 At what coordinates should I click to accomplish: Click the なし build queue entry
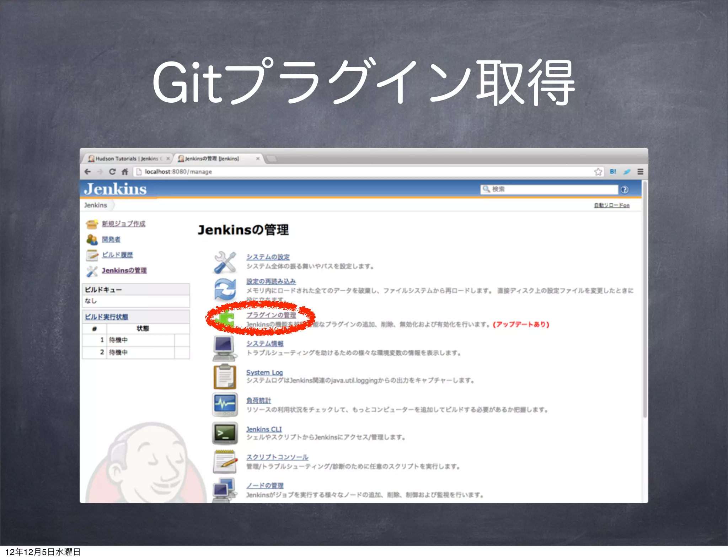pyautogui.click(x=91, y=301)
